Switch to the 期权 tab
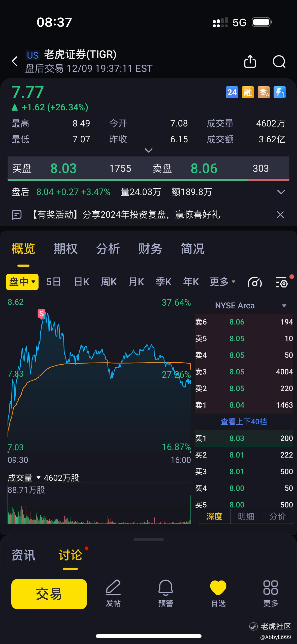Screen dimensions: 297x644 click(x=65, y=249)
